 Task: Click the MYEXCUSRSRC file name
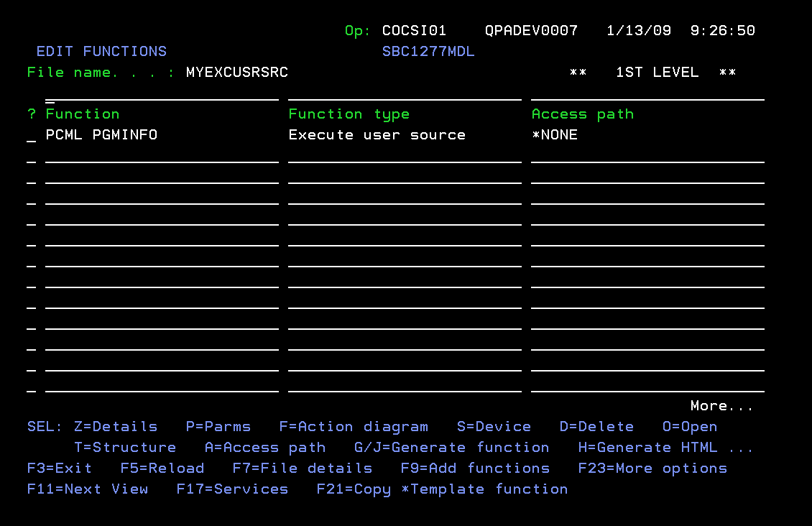coord(236,72)
